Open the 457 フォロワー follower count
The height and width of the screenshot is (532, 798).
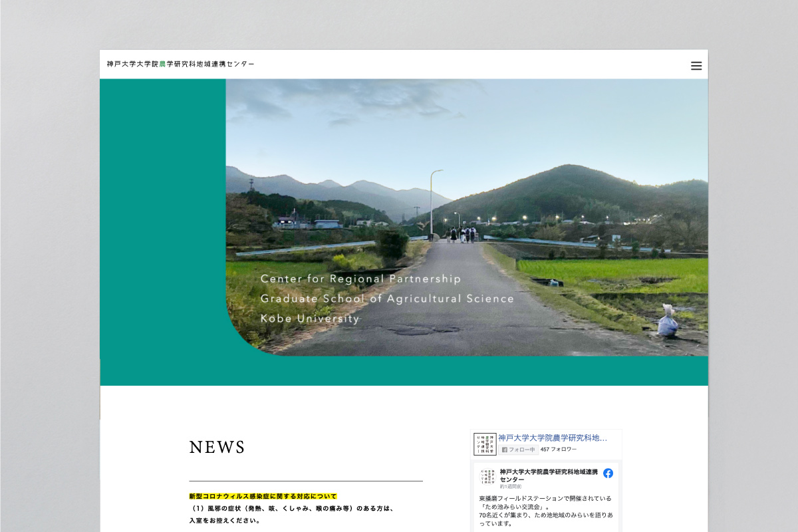[559, 449]
